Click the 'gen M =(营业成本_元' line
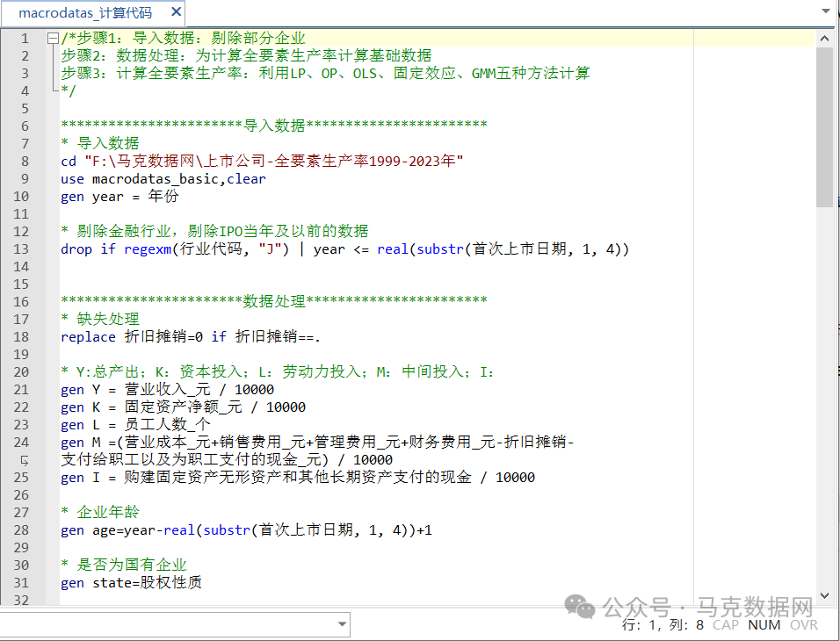840x641 pixels. click(317, 443)
